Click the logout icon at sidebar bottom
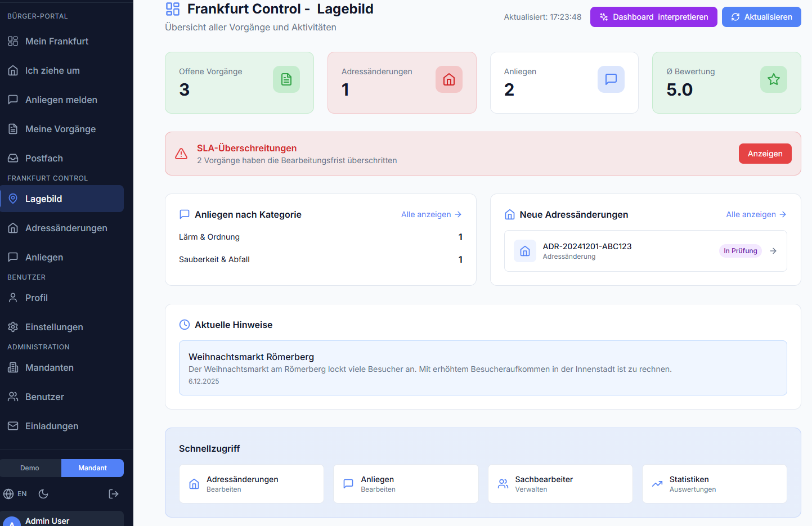The height and width of the screenshot is (526, 812). 113,493
